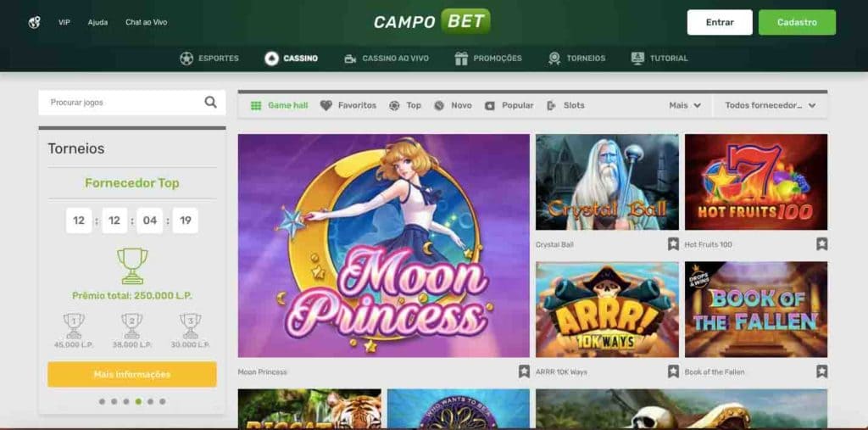Screen dimensions: 868x430
Task: Open the Crystal Ball game thumbnail
Action: 607,181
